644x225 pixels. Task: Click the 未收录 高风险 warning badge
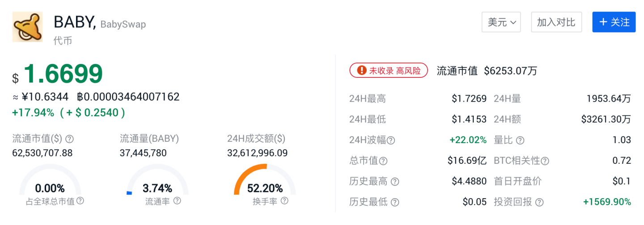pyautogui.click(x=388, y=71)
